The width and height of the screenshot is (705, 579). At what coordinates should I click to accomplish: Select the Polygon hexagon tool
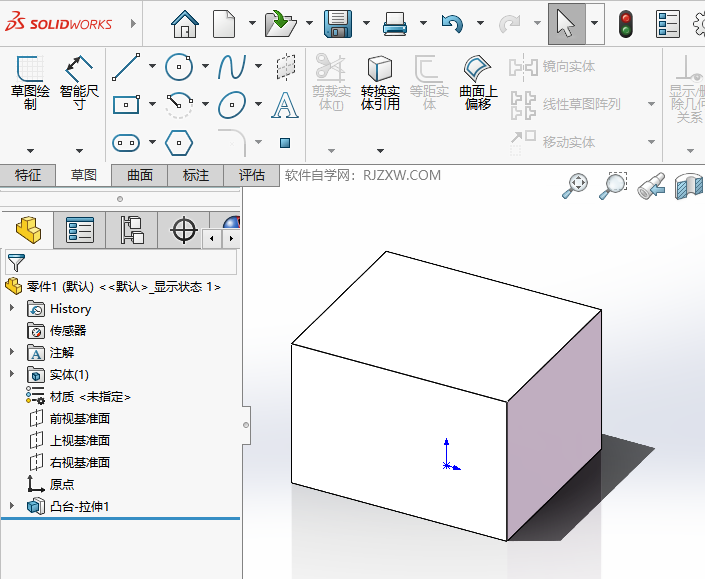coord(179,143)
